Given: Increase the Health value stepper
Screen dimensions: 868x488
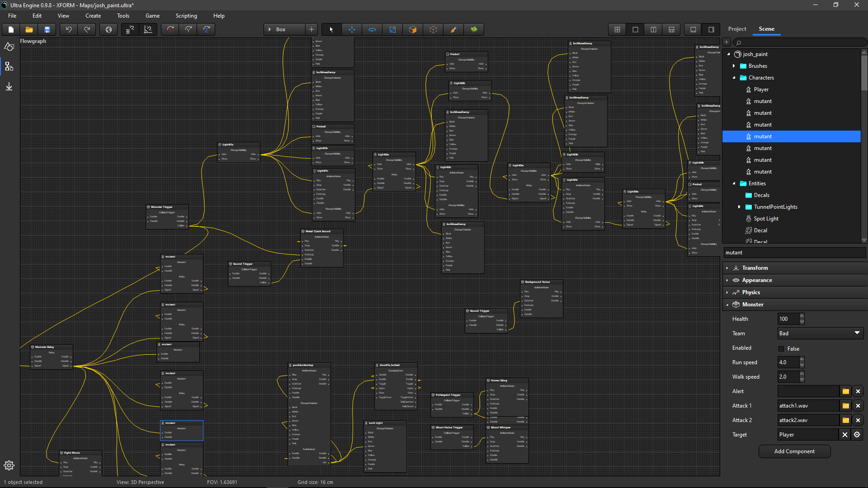Looking at the screenshot, I should pyautogui.click(x=802, y=316).
